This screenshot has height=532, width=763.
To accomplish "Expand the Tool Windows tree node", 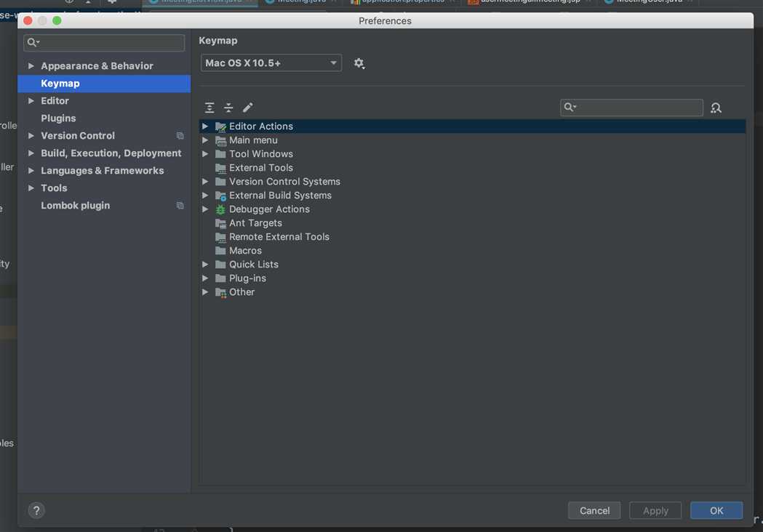I will pyautogui.click(x=205, y=154).
